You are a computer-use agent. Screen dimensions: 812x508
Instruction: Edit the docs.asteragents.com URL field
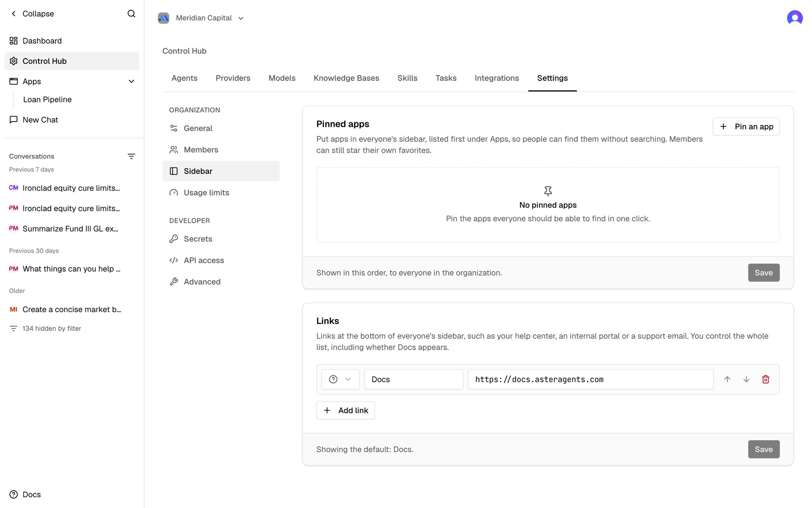[x=591, y=379]
